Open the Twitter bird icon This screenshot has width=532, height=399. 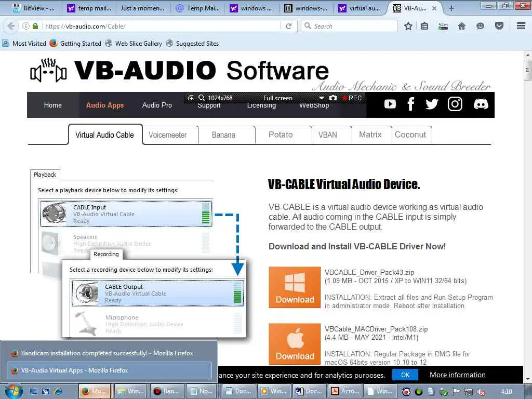coord(432,104)
